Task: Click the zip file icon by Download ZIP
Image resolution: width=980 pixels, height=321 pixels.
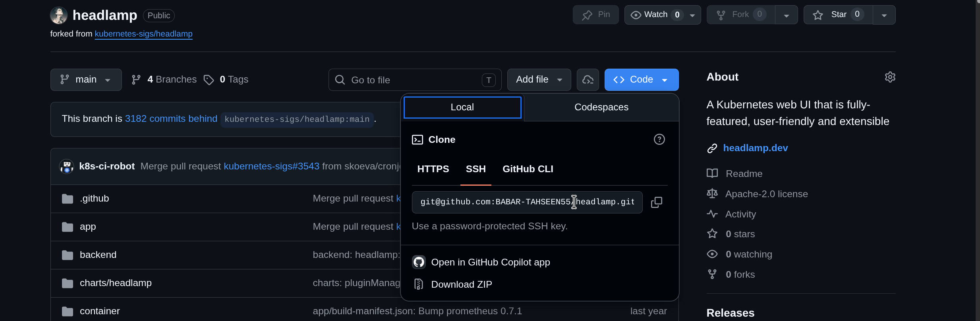Action: [x=418, y=284]
